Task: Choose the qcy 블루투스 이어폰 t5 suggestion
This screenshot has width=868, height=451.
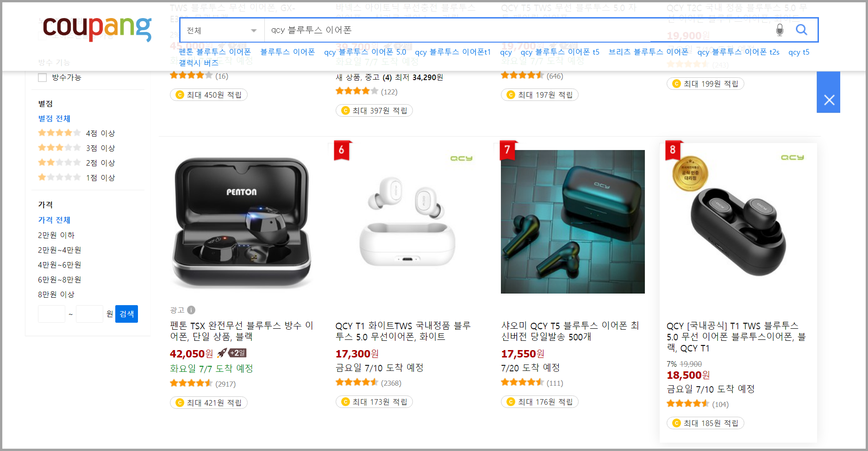Action: pyautogui.click(x=560, y=52)
